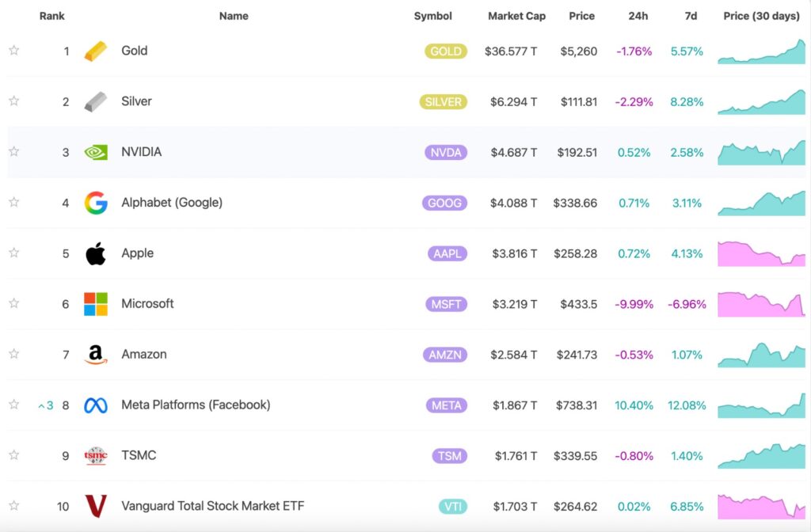The image size is (811, 532).
Task: Click the Vanguard red V logo
Action: (x=97, y=506)
